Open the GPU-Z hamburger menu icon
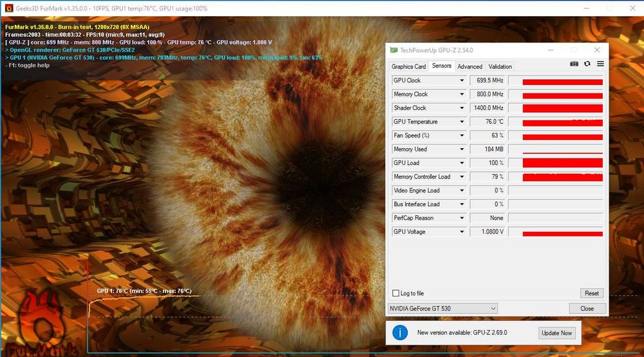Image resolution: width=644 pixels, height=357 pixels. pyautogui.click(x=600, y=64)
